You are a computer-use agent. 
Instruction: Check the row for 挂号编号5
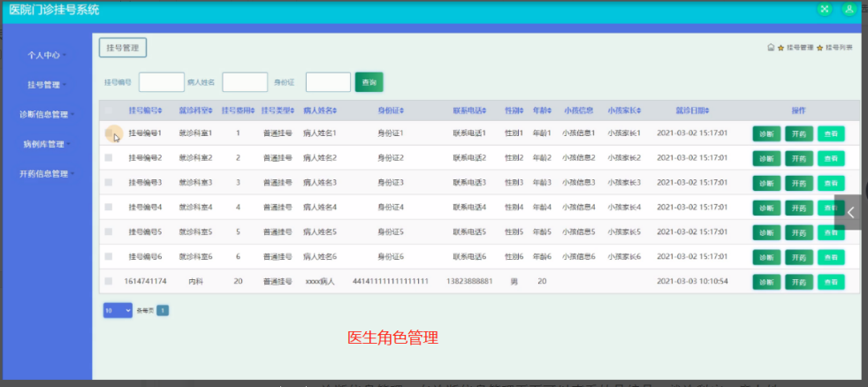(109, 232)
